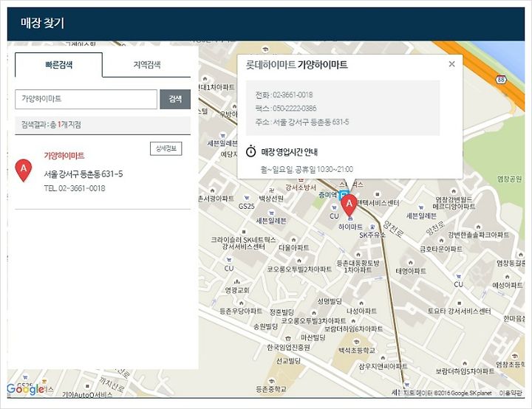This screenshot has width=532, height=409.
Task: Click the 보람더하임5차아파트 home icon
Action: pos(465,363)
